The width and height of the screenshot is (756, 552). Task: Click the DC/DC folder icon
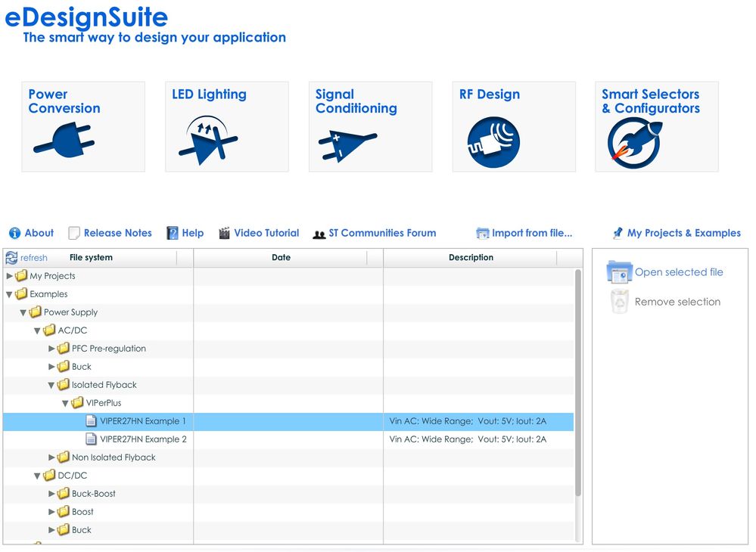click(49, 476)
